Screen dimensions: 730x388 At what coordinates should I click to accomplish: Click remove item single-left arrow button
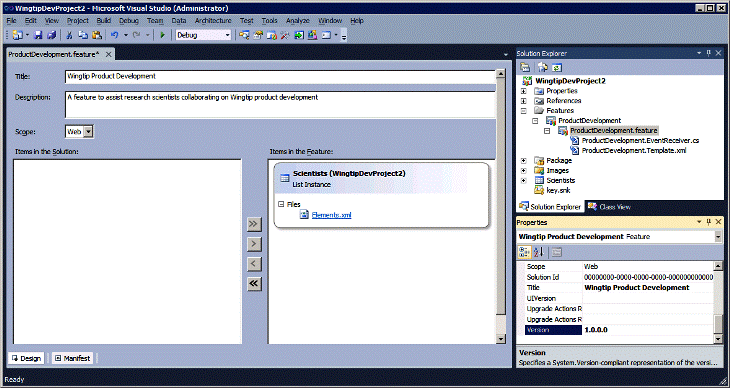tap(254, 264)
